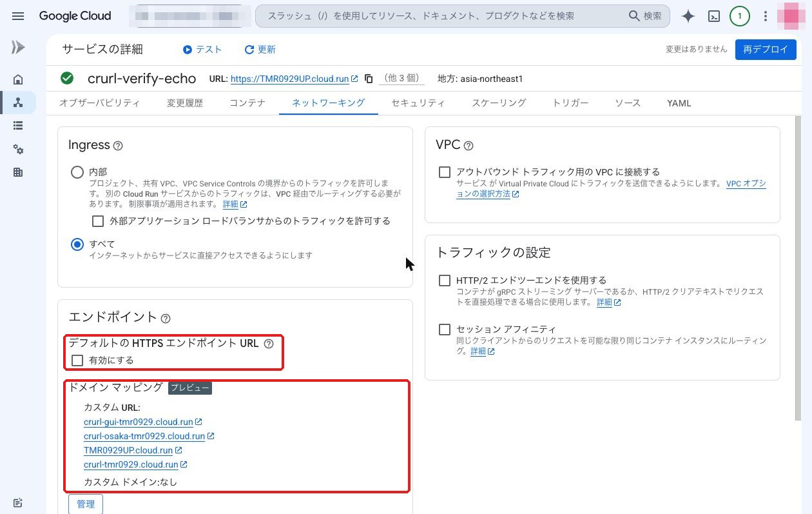Click the crurl-verify-echo service name

(142, 79)
